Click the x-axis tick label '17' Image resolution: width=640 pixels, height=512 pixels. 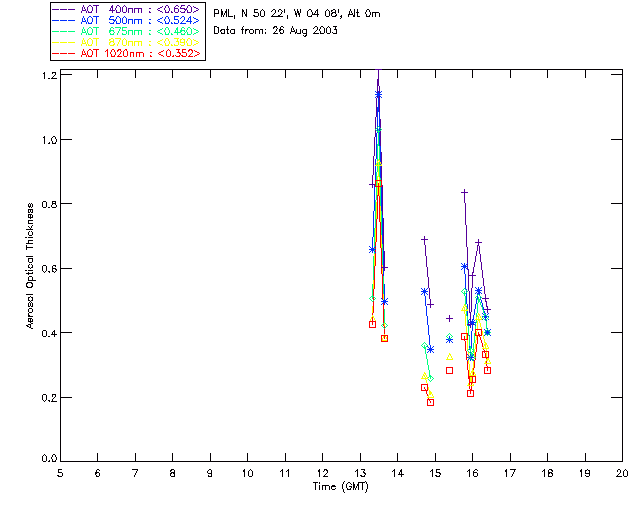tap(510, 473)
